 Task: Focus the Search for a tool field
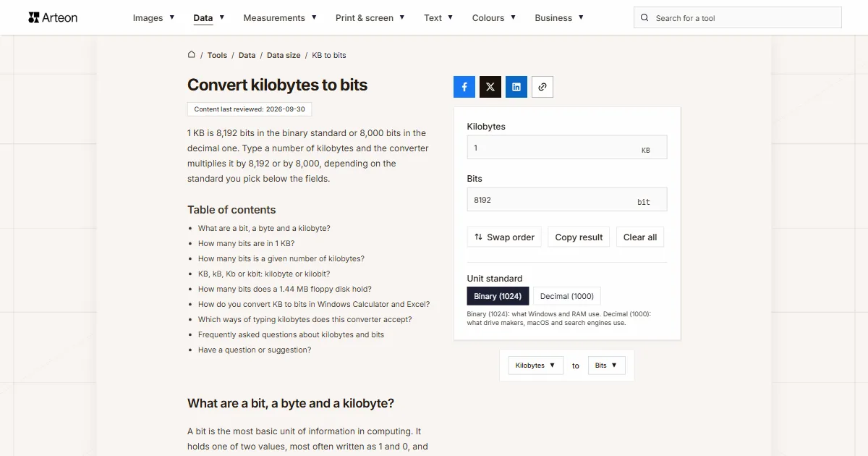coord(738,18)
